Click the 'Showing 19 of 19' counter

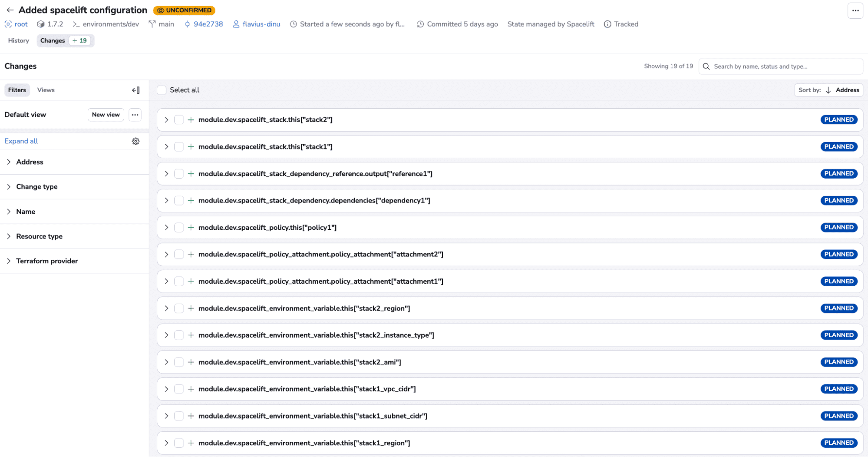668,66
